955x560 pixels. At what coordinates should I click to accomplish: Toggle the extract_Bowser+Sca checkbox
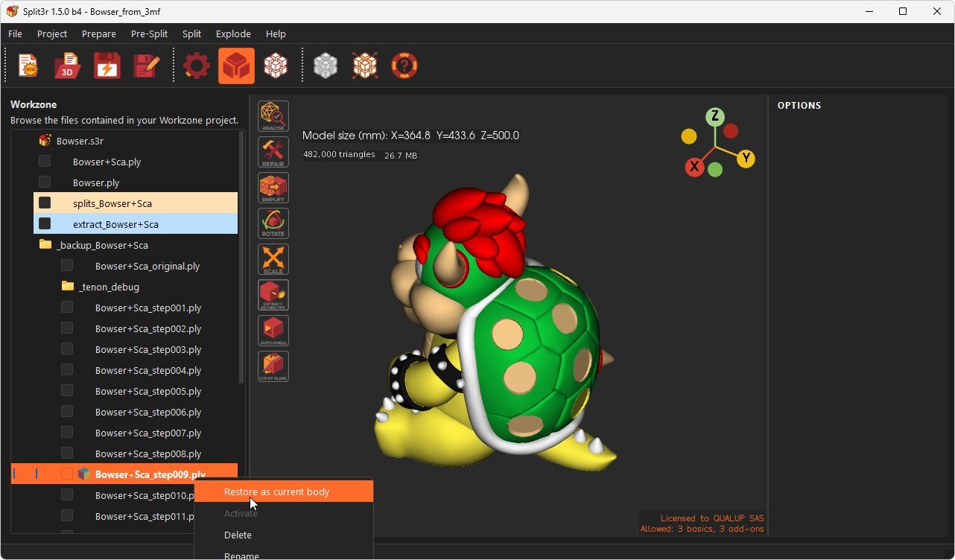(x=45, y=223)
